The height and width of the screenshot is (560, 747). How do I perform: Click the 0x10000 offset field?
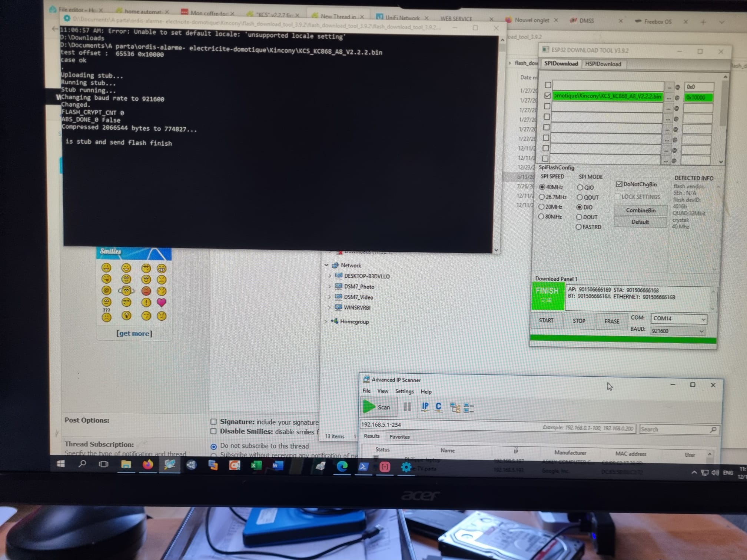(698, 97)
